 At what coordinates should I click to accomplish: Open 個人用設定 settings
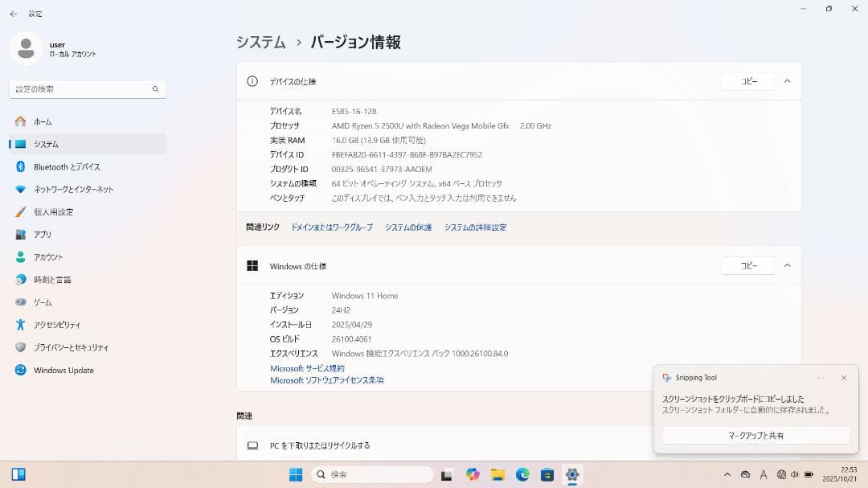(x=88, y=212)
